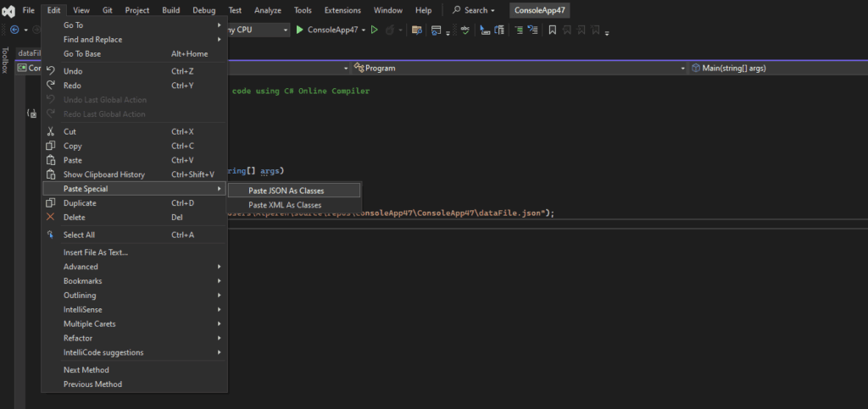The height and width of the screenshot is (409, 868).
Task: Select Redo in the Edit menu
Action: pyautogui.click(x=135, y=86)
